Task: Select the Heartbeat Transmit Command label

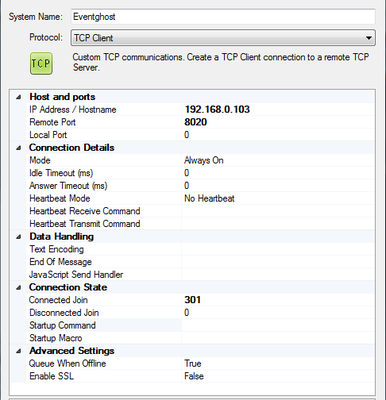Action: (x=85, y=224)
